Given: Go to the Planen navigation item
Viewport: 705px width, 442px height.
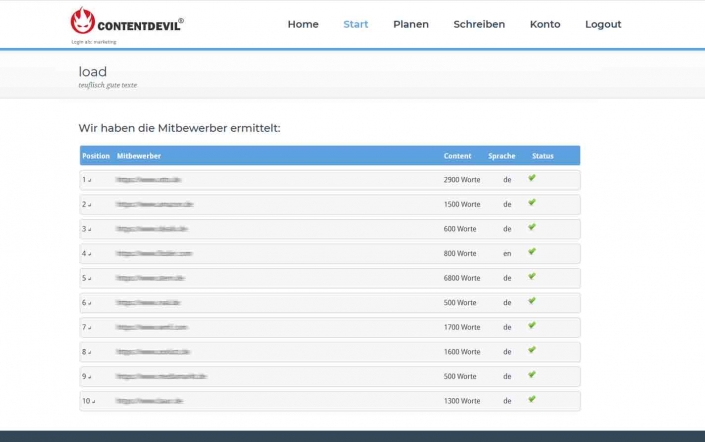Looking at the screenshot, I should pos(411,24).
